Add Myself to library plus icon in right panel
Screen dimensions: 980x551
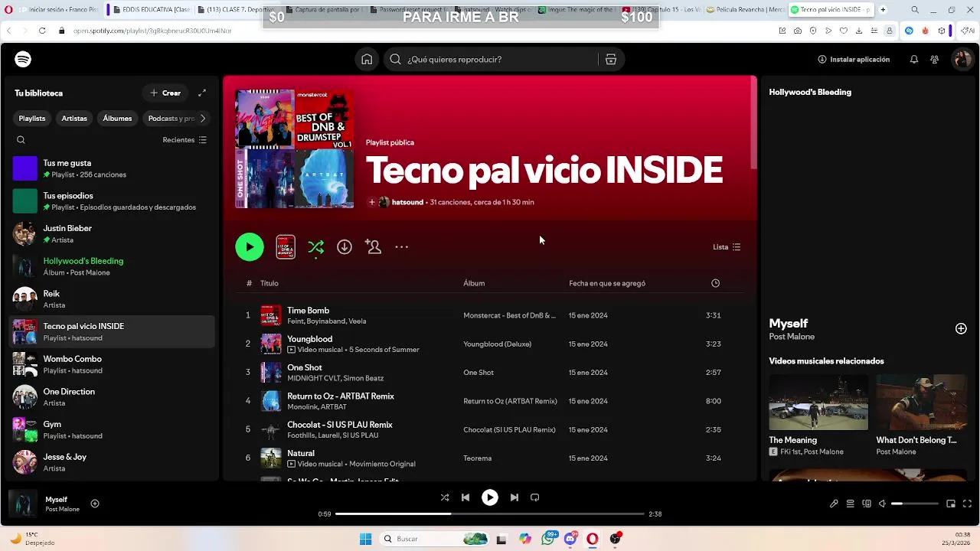tap(961, 328)
